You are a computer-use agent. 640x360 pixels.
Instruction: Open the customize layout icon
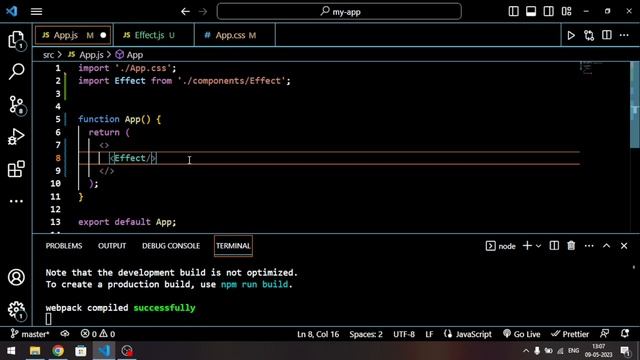tap(567, 11)
